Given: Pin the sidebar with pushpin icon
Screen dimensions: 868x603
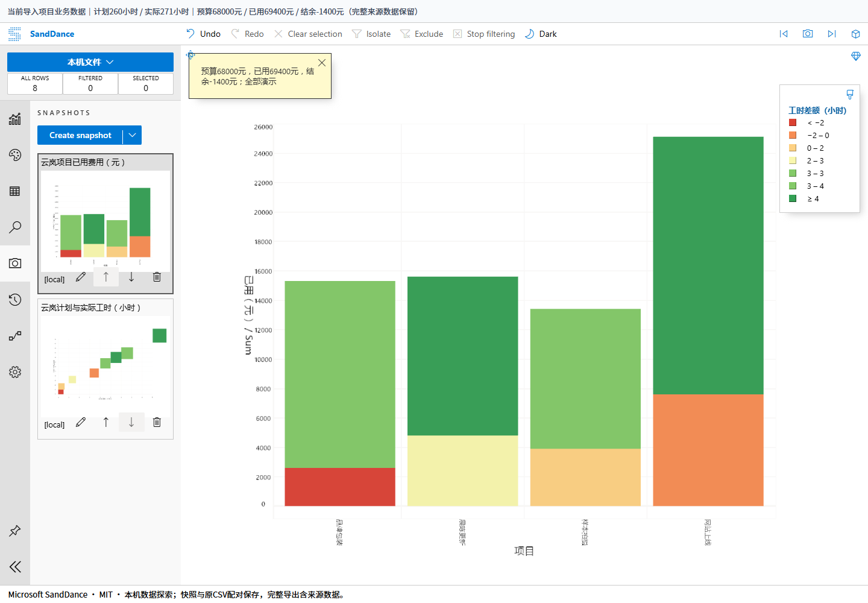Looking at the screenshot, I should pyautogui.click(x=15, y=531).
